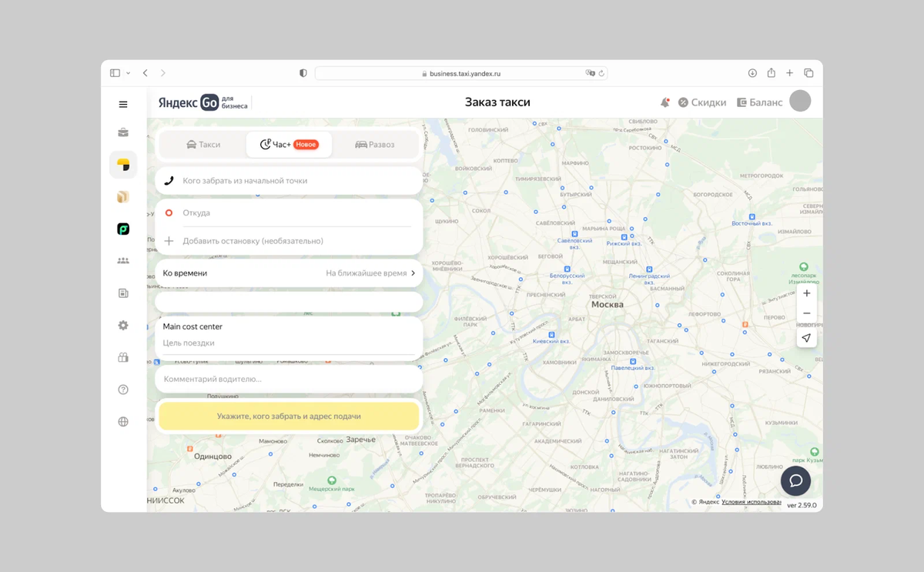The height and width of the screenshot is (572, 924).
Task: Expand the sidebar dropdown chevron in browser toolbar
Action: click(128, 73)
